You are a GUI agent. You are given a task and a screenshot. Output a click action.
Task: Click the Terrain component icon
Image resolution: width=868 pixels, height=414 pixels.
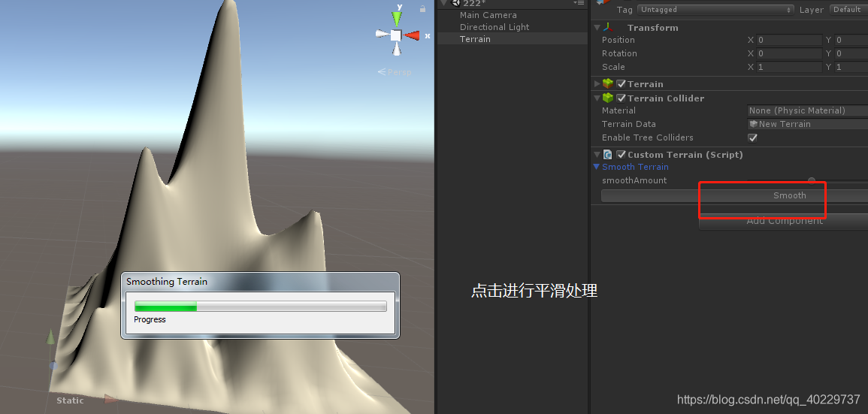click(608, 83)
